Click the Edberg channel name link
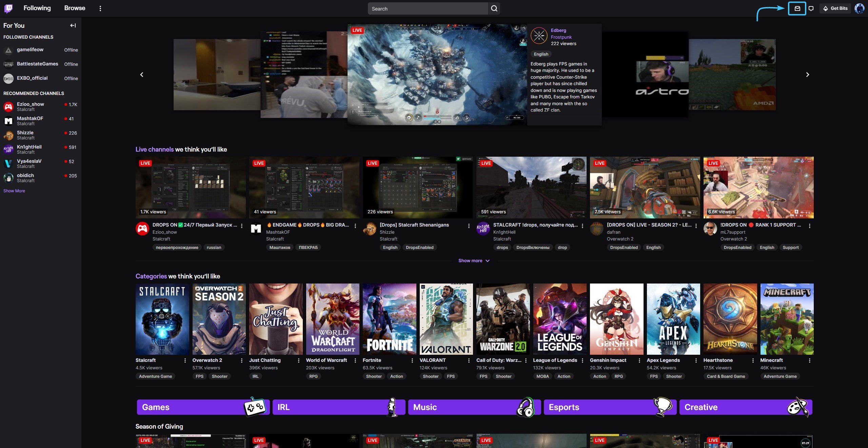 click(x=558, y=30)
